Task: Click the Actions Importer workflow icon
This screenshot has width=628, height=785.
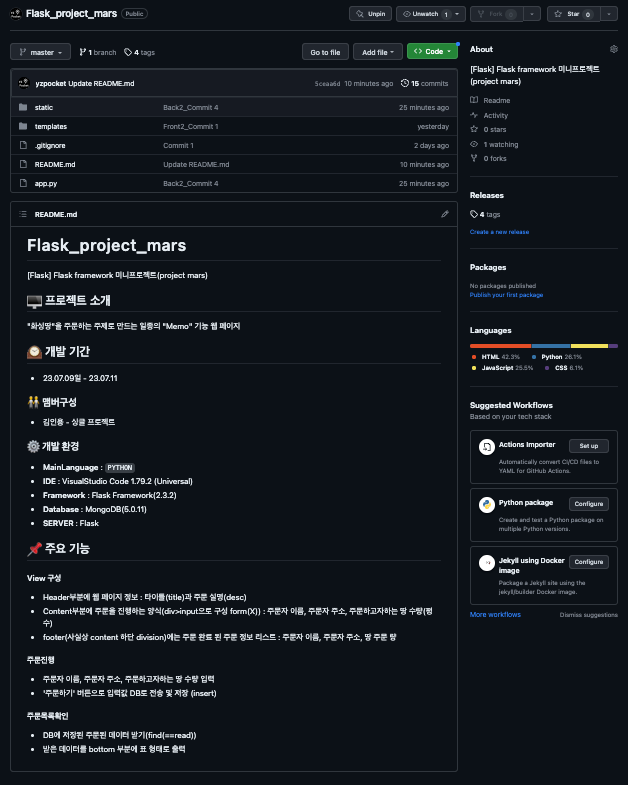Action: (x=486, y=447)
